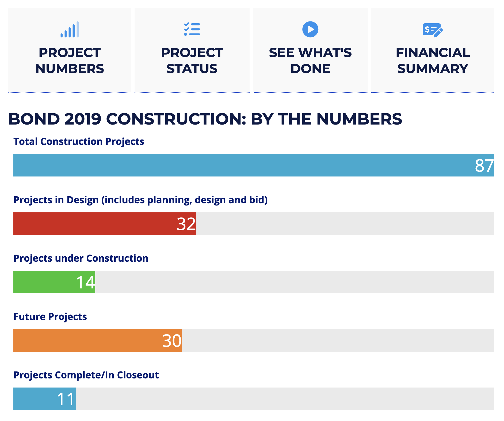Open the dollar-and-pencil icon above Financial Summary

coord(433,29)
